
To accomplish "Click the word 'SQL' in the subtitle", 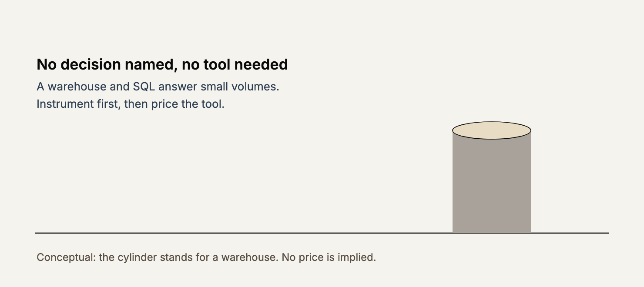I will [144, 87].
